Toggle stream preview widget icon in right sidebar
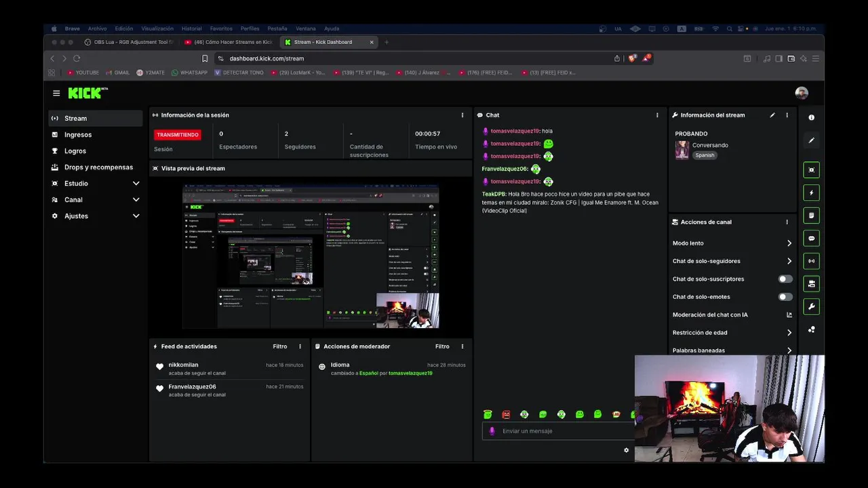The image size is (868, 488). pyautogui.click(x=811, y=170)
